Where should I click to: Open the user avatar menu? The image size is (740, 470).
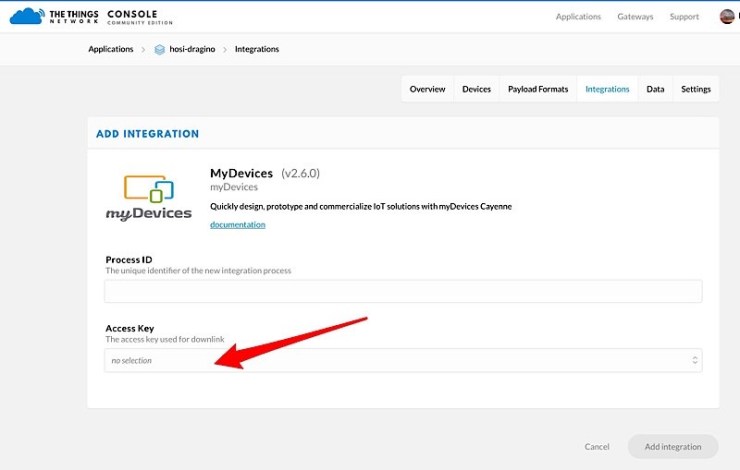point(727,17)
